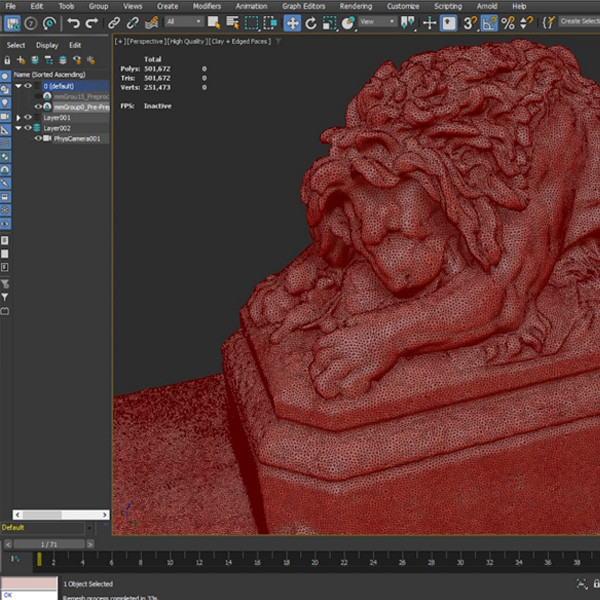Hide the 0 (default) layer via eye icon
This screenshot has height=600, width=600.
pos(28,86)
